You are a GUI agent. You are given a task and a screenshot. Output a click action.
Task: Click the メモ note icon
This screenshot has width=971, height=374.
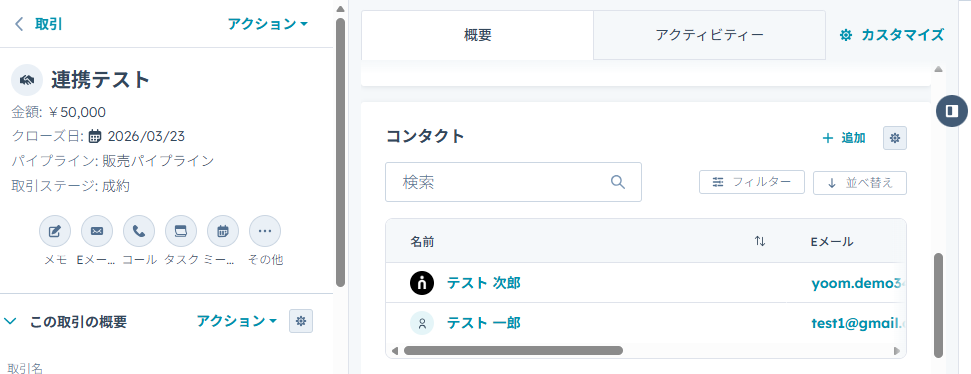pyautogui.click(x=55, y=232)
